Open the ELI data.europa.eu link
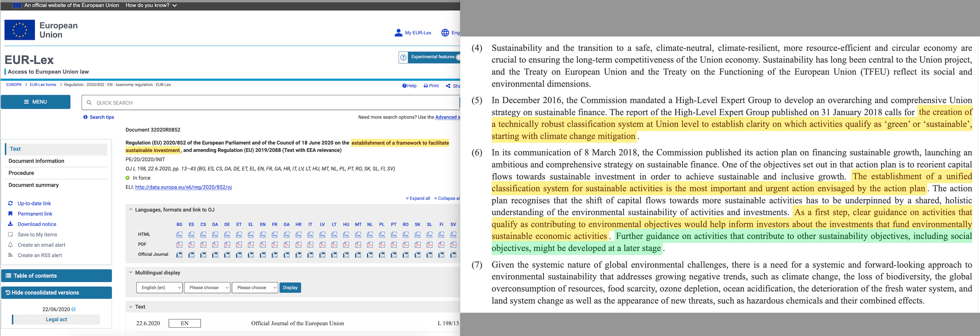Screen dimensions: 980x336 pos(183,187)
